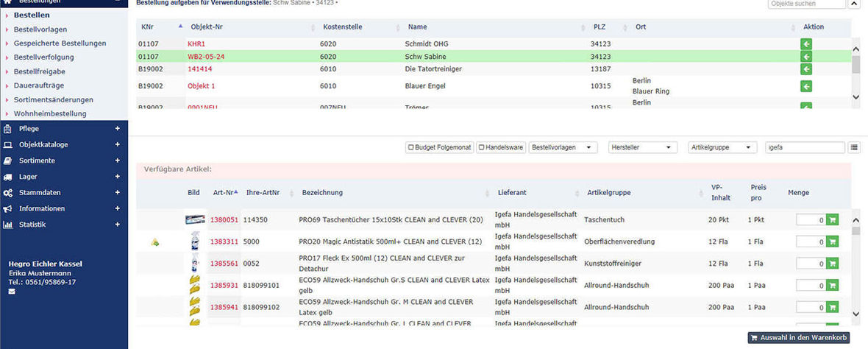Add Fleck Ex 1385561 to cart
The width and height of the screenshot is (868, 349).
(832, 264)
